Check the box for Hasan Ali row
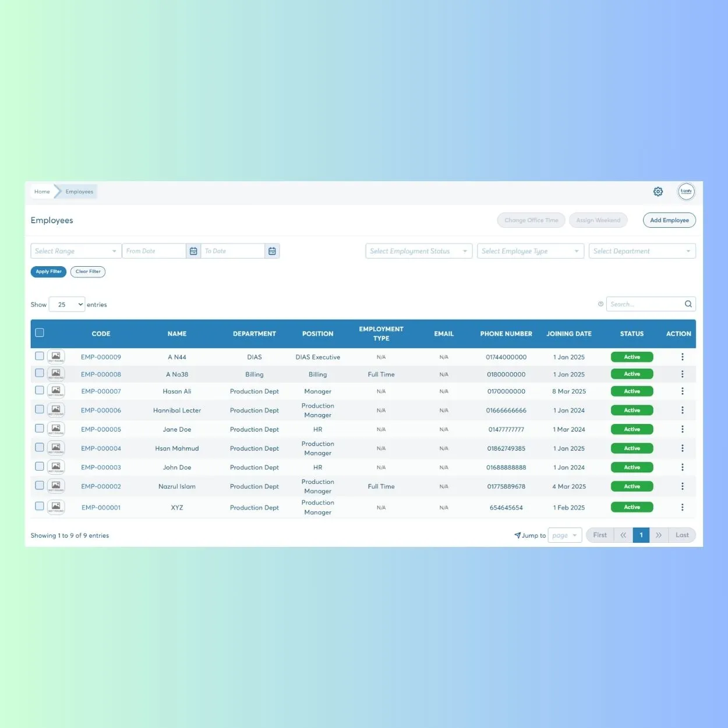 tap(40, 390)
